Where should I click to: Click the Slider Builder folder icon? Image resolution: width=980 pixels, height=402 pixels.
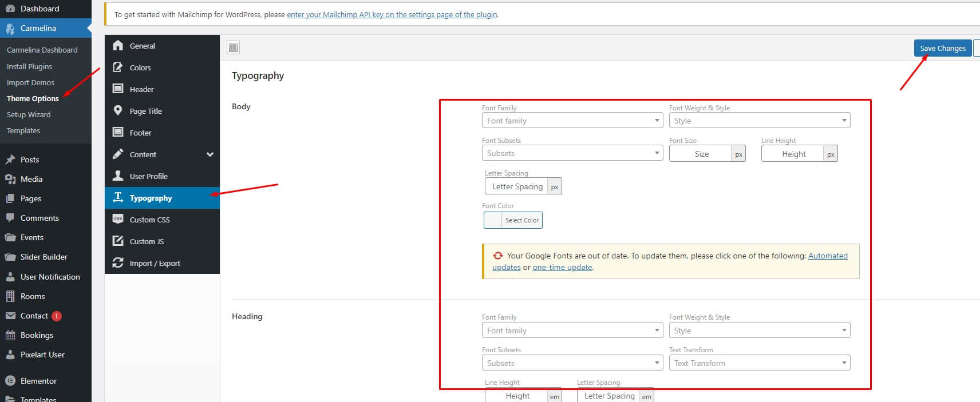click(x=10, y=257)
